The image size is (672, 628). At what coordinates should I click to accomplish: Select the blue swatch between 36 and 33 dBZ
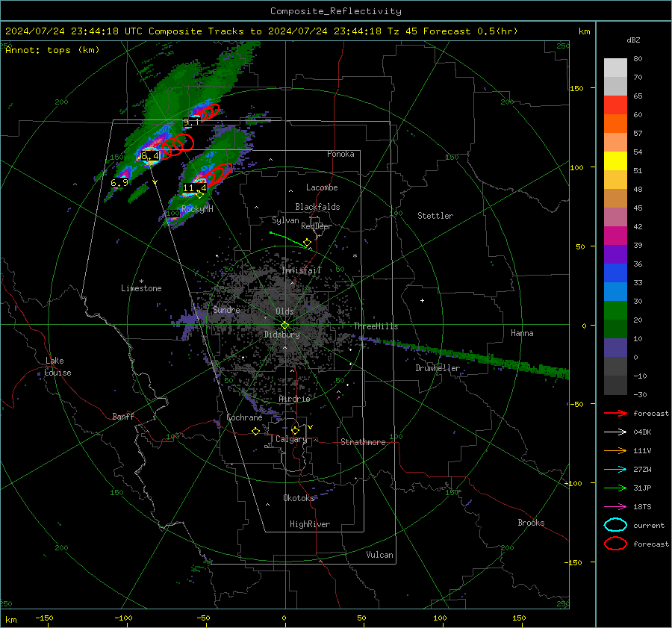[615, 273]
